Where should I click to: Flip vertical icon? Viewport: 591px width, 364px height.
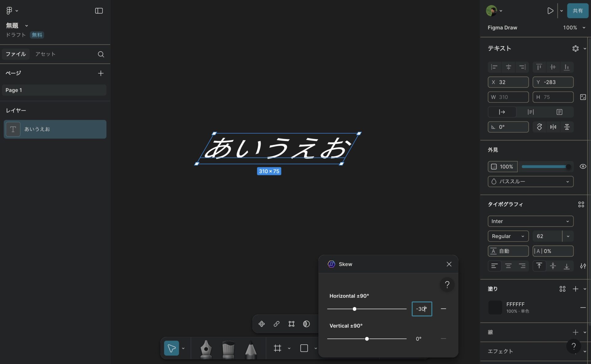(567, 127)
